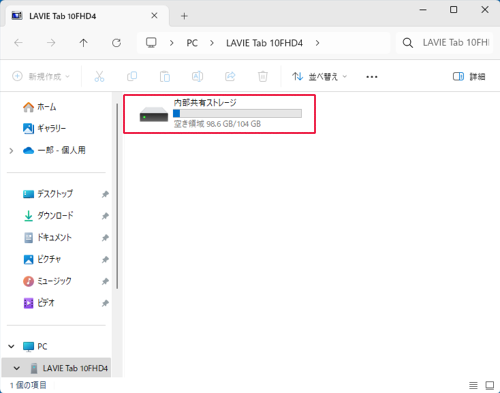Viewport: 500px width, 393px height.
Task: Click the monitor icon in address bar
Action: pyautogui.click(x=151, y=43)
